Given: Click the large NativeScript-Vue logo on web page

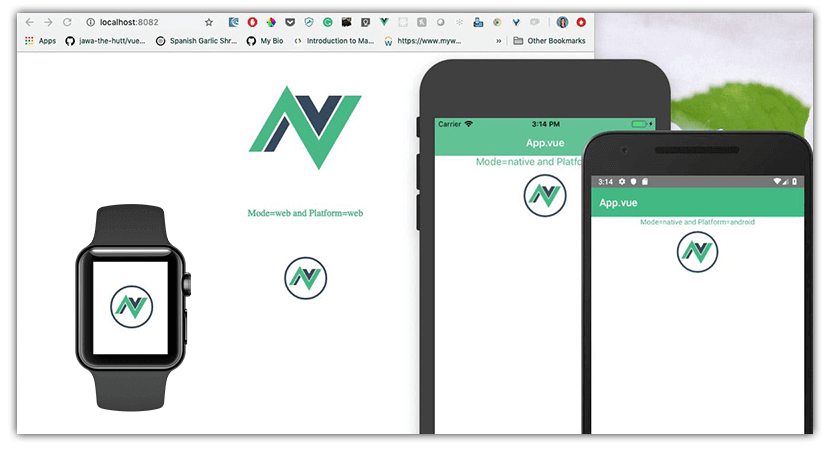Looking at the screenshot, I should click(x=305, y=127).
